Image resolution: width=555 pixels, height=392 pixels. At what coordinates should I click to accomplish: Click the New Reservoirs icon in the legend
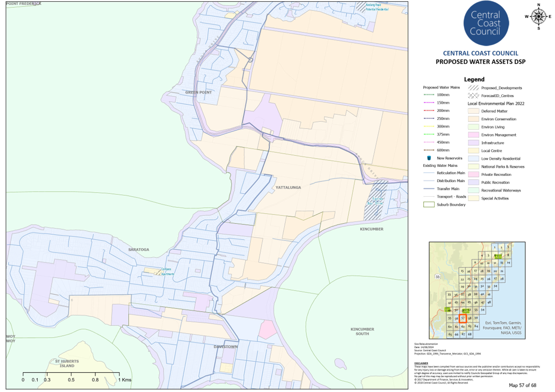coord(429,158)
